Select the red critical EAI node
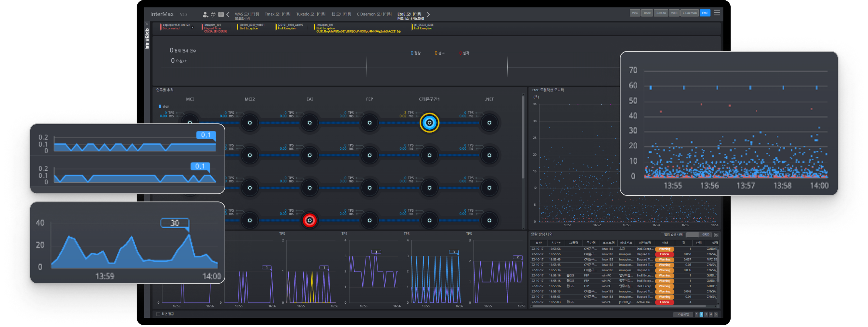The image size is (868, 327). (x=310, y=221)
